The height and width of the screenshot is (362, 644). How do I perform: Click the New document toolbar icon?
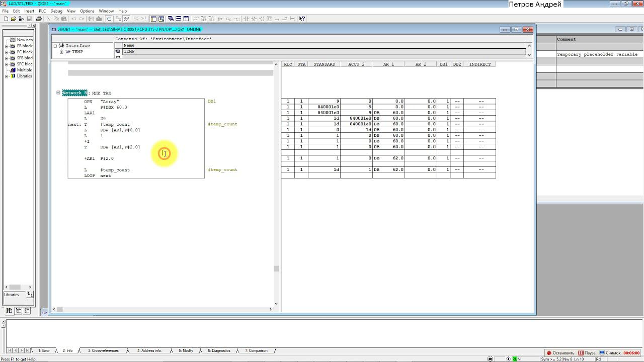6,19
